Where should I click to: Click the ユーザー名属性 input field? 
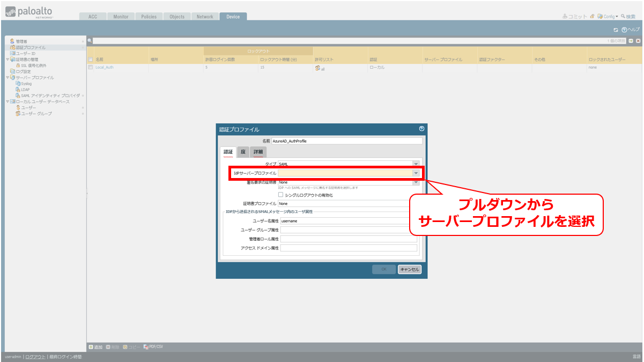(x=349, y=220)
